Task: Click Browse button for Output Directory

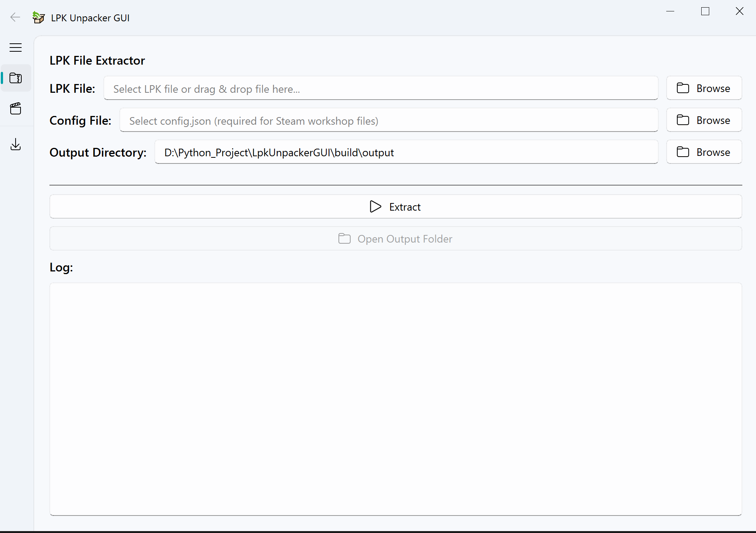Action: pos(704,152)
